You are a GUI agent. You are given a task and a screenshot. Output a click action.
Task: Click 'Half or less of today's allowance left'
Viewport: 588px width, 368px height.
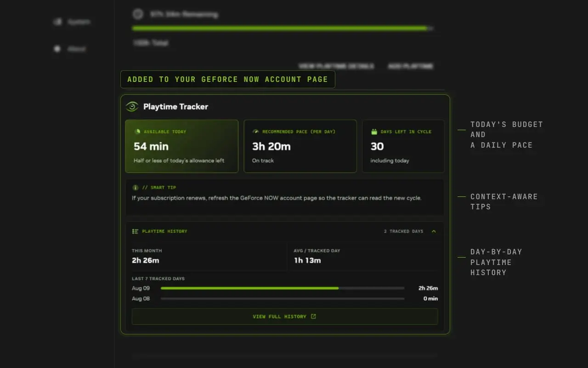point(179,161)
